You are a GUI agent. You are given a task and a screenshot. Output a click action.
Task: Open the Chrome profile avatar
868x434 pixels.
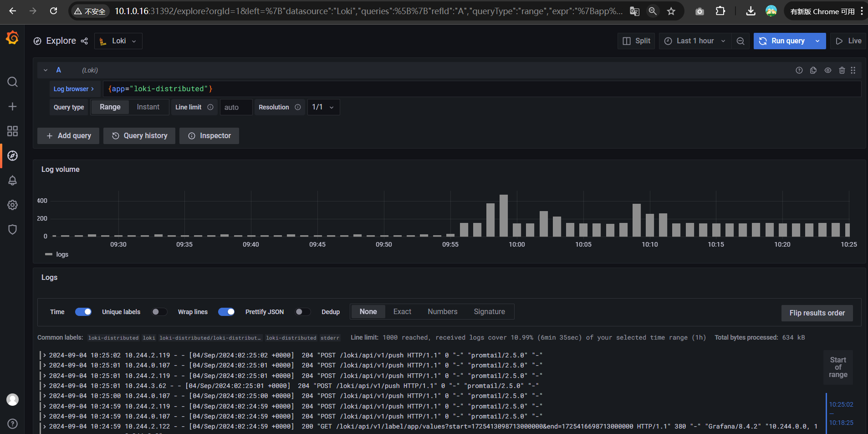coord(771,11)
